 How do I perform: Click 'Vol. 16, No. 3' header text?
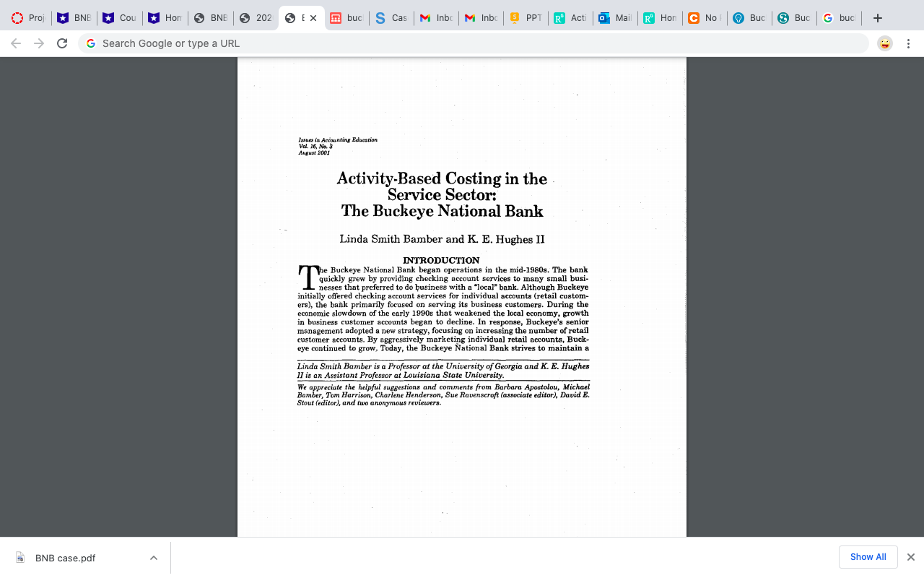tap(315, 146)
